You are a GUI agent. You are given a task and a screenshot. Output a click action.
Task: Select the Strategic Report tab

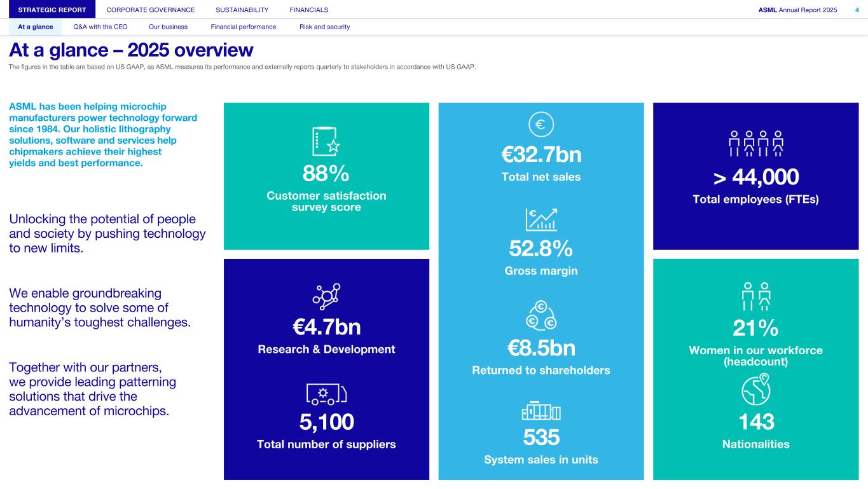[x=48, y=10]
